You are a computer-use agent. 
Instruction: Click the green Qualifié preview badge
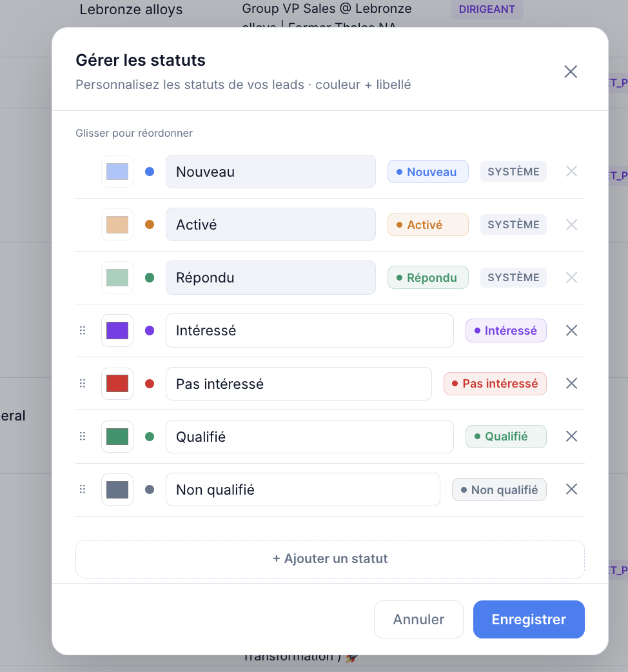point(506,437)
